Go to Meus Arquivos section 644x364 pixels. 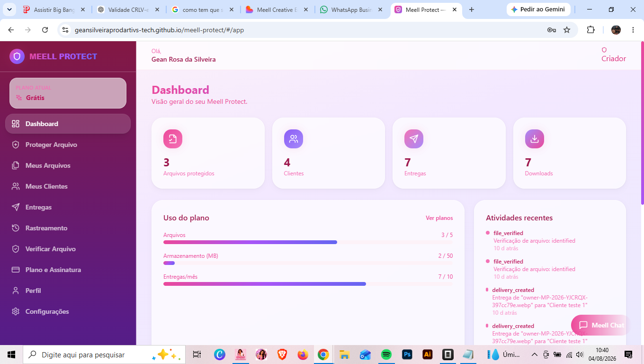pyautogui.click(x=68, y=165)
